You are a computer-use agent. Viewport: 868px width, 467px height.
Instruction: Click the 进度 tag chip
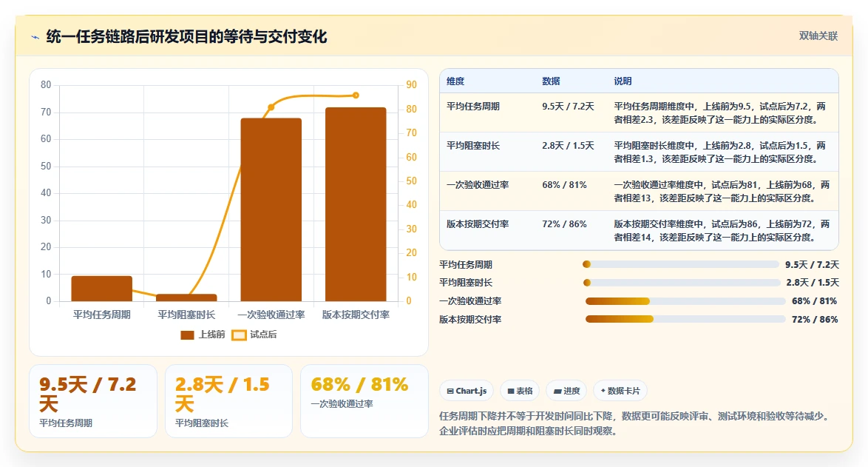(x=566, y=391)
